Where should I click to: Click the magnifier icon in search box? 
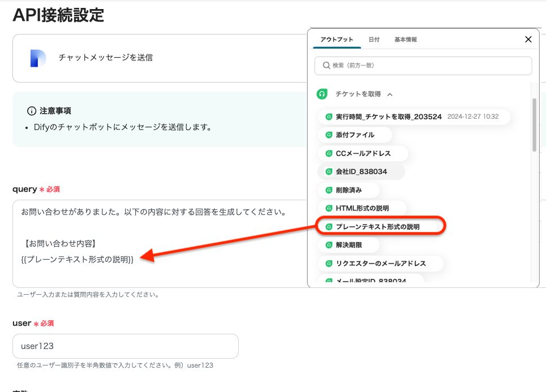pos(326,66)
